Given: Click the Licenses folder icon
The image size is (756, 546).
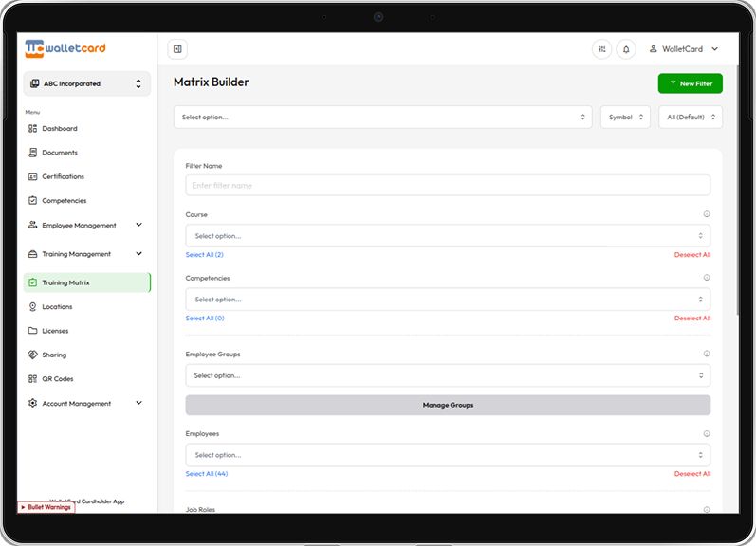Looking at the screenshot, I should pos(32,331).
